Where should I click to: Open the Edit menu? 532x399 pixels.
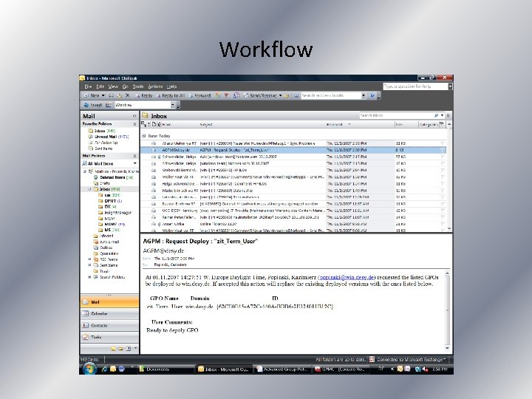[100, 86]
